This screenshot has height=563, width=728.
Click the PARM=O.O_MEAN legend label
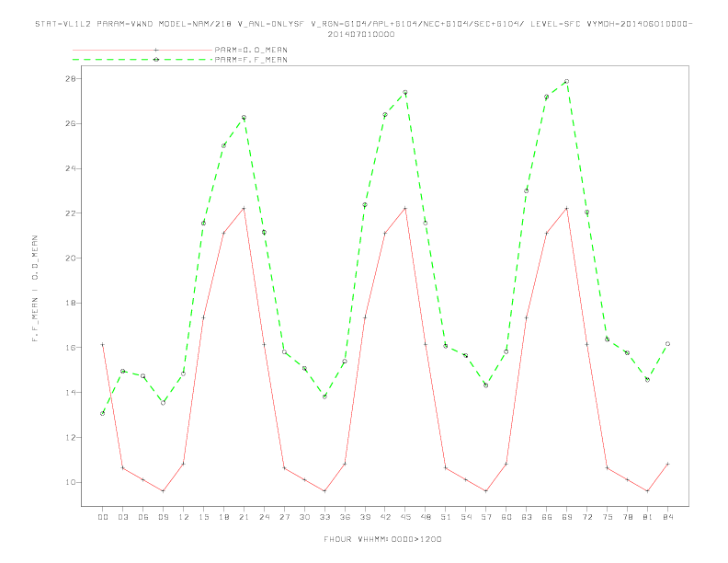[x=251, y=50]
